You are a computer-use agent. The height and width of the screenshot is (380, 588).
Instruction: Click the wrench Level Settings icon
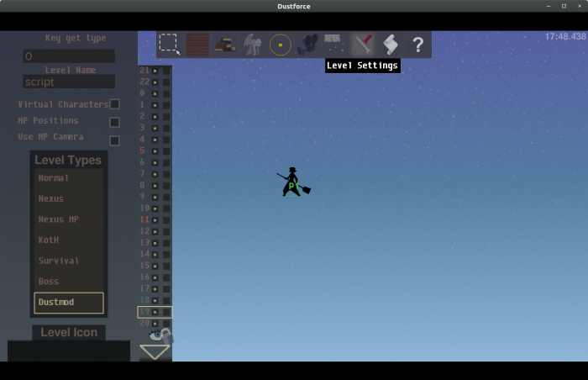tap(363, 45)
